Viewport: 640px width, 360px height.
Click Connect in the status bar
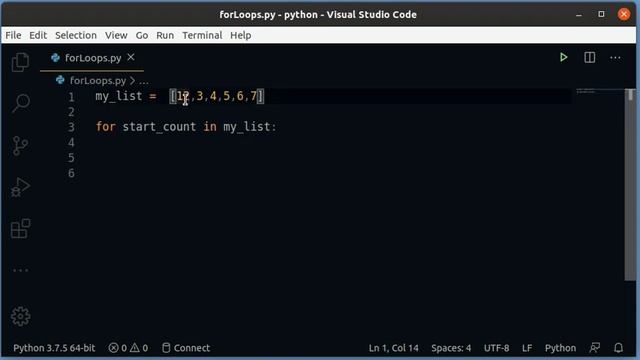(186, 348)
